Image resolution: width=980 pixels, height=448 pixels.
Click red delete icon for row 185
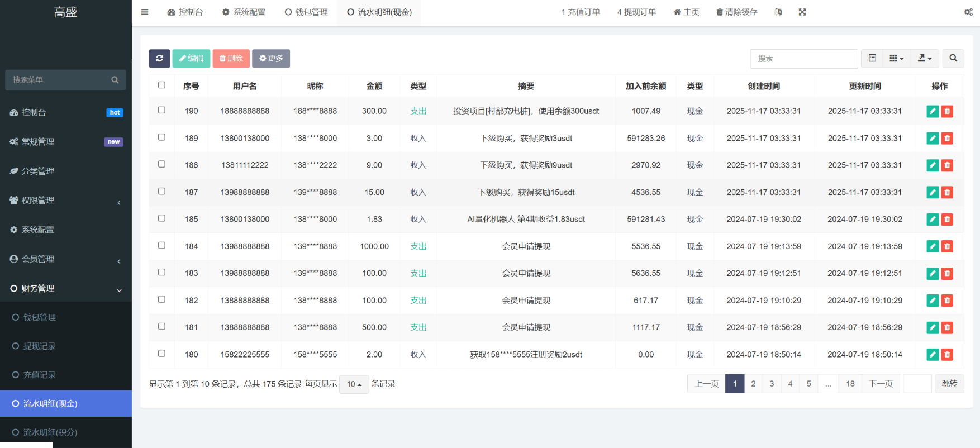[x=947, y=220]
